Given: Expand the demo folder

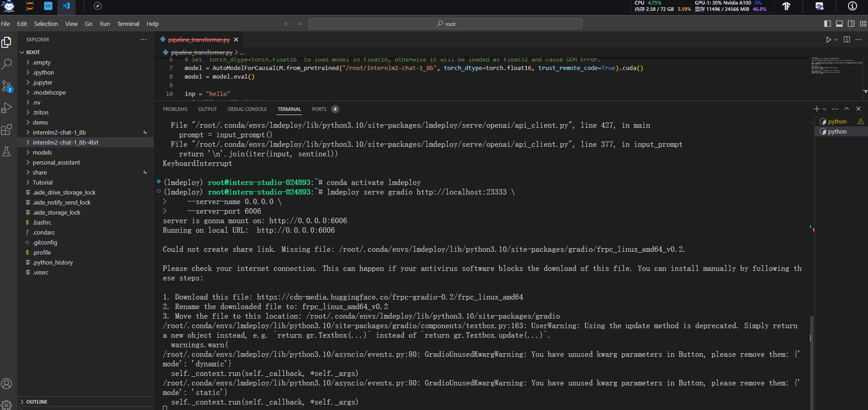Looking at the screenshot, I should (86, 122).
